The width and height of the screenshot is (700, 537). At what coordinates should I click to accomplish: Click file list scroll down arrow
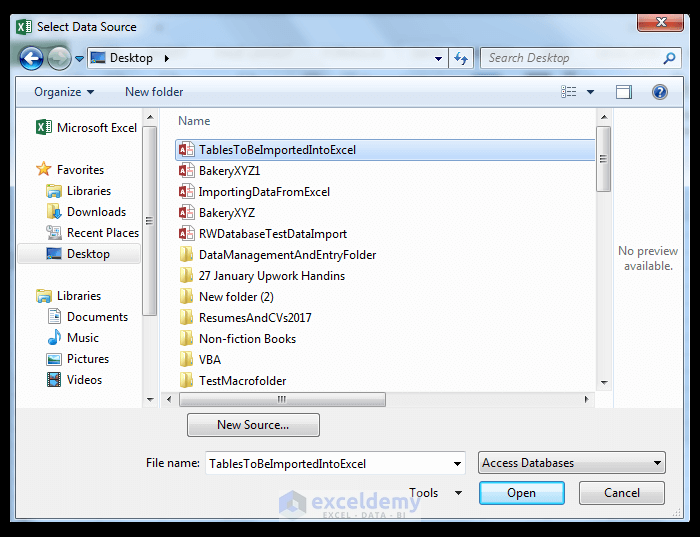[604, 383]
